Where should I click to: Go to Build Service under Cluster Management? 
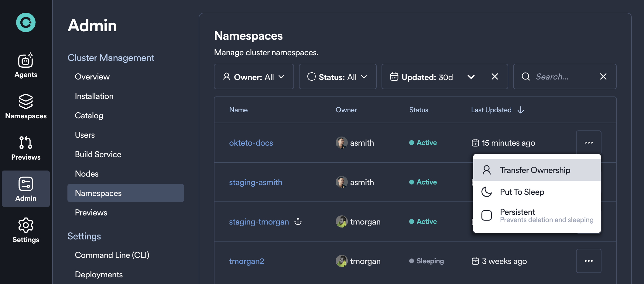click(x=98, y=154)
